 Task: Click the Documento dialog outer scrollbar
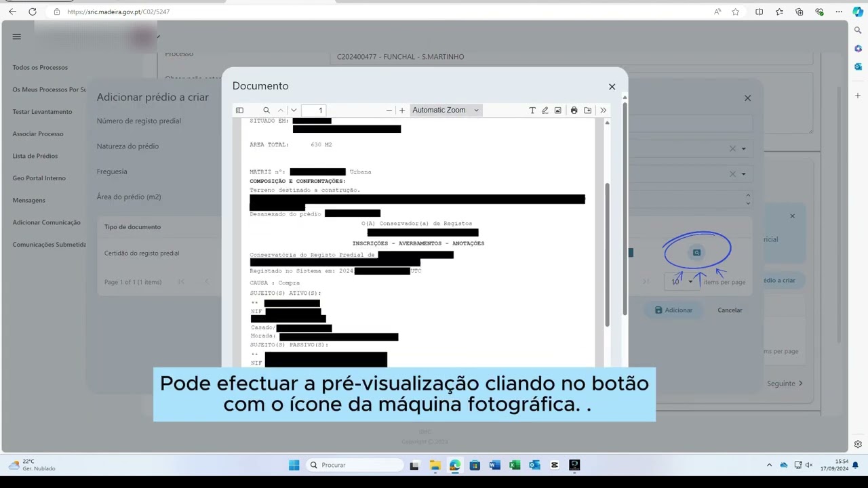(x=625, y=210)
